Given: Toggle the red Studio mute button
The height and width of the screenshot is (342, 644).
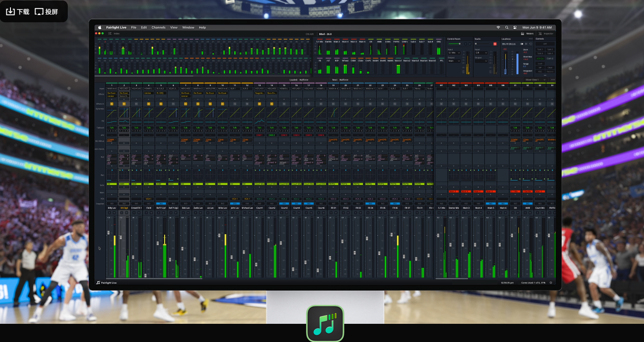Looking at the screenshot, I should point(495,44).
